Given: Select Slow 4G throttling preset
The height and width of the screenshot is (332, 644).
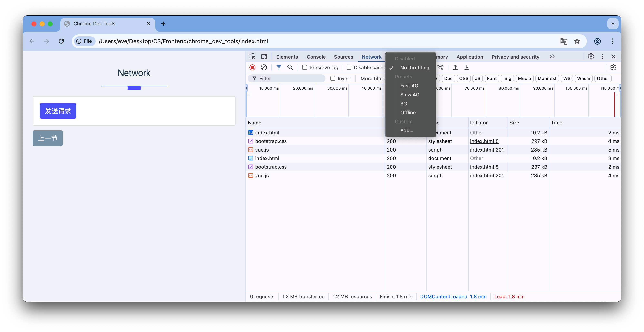Looking at the screenshot, I should pyautogui.click(x=410, y=95).
